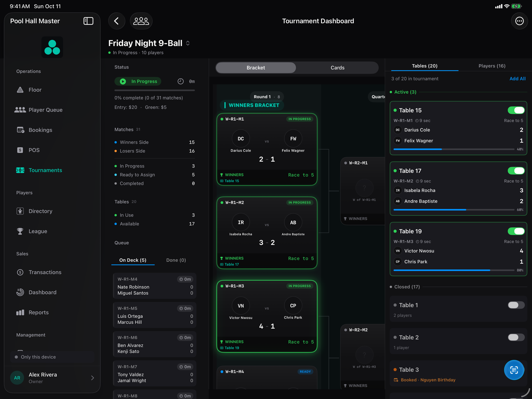The width and height of the screenshot is (532, 399).
Task: Turn off the Table 19 switch
Action: click(x=516, y=231)
